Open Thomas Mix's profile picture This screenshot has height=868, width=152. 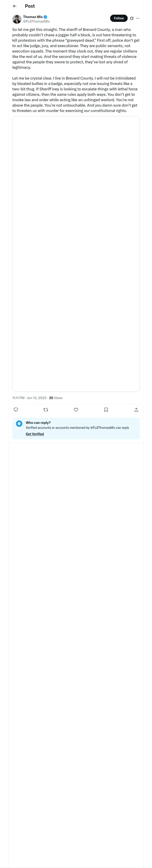pyautogui.click(x=17, y=19)
